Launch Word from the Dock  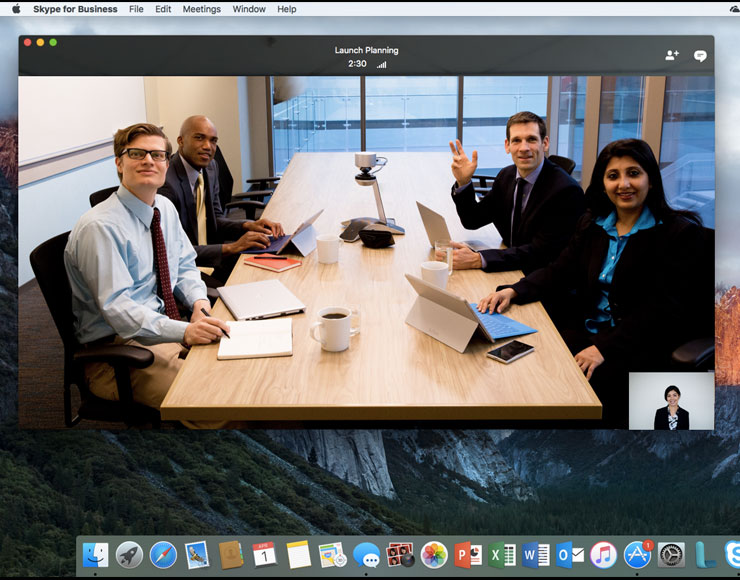click(536, 555)
